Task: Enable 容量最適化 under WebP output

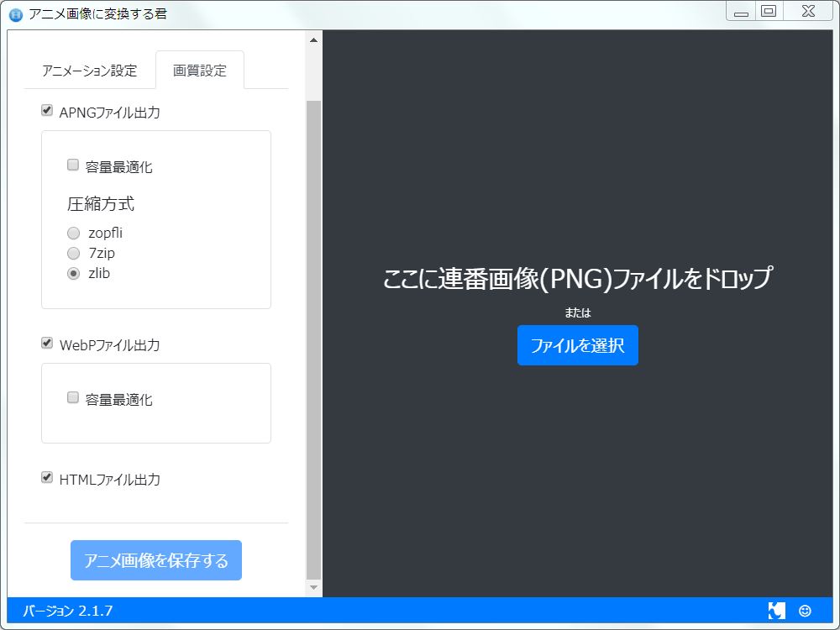Action: click(73, 398)
